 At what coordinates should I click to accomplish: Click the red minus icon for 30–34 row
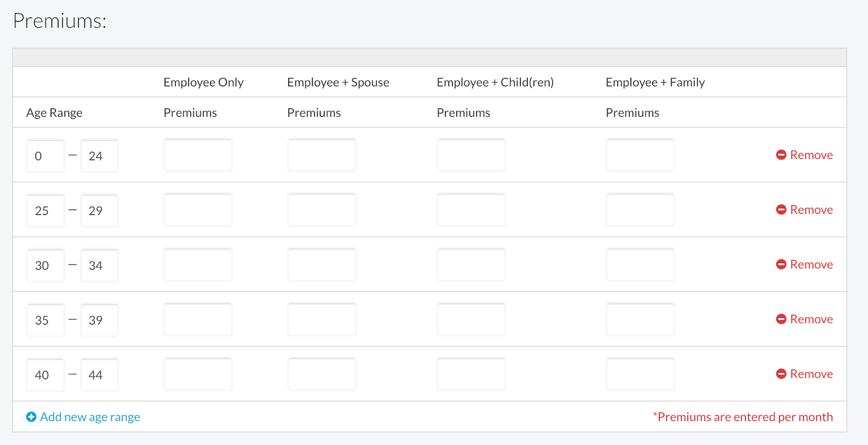tap(781, 264)
